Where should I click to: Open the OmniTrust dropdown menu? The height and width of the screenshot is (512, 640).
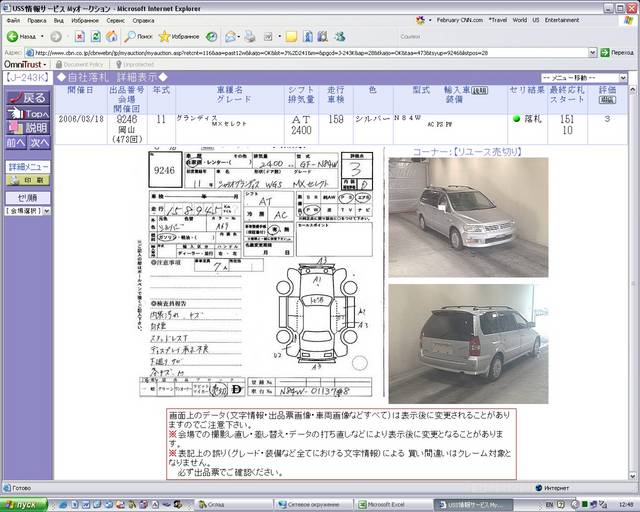click(x=24, y=64)
